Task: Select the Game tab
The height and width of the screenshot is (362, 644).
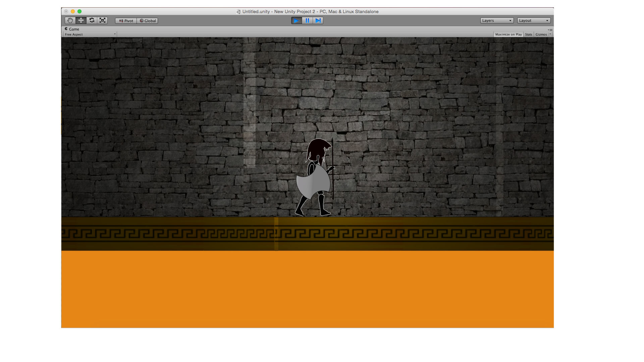Action: [x=72, y=29]
